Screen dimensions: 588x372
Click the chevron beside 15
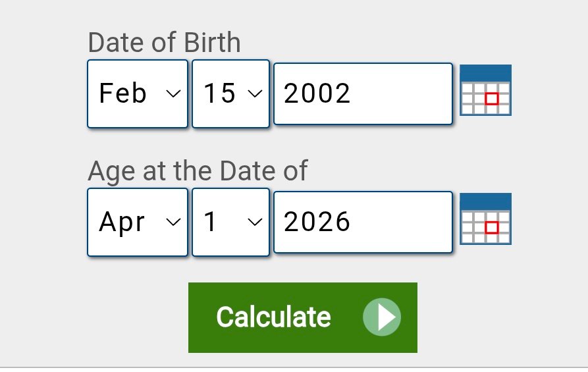click(x=254, y=94)
